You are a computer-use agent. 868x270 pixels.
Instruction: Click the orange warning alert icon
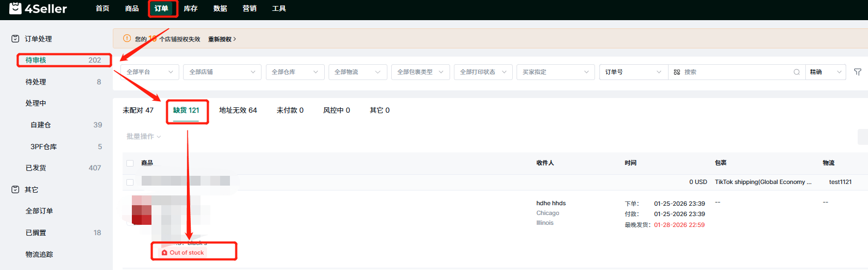(127, 39)
